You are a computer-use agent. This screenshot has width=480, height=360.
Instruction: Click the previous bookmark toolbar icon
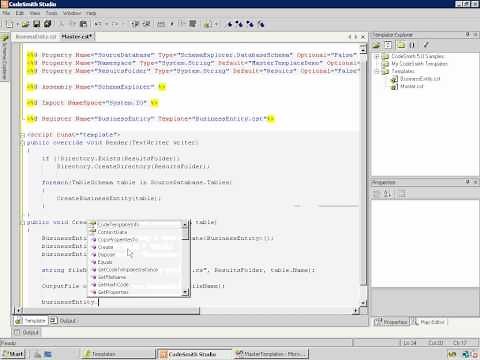(250, 24)
